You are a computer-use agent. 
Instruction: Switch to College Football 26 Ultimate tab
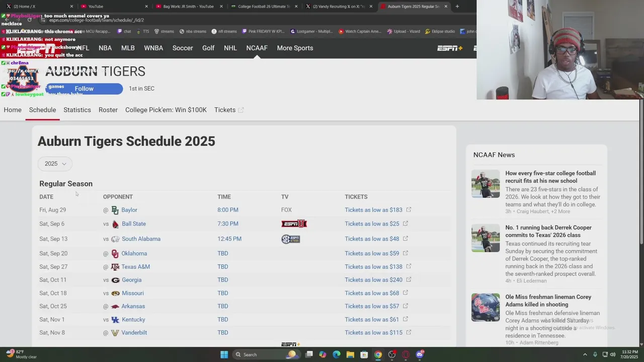coord(264,7)
